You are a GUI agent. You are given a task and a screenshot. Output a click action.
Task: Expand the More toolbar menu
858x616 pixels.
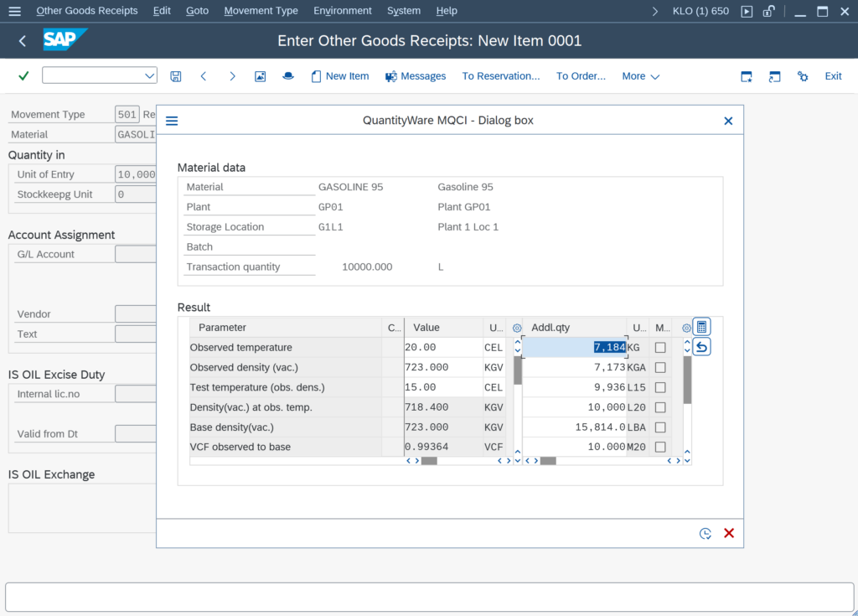[640, 76]
